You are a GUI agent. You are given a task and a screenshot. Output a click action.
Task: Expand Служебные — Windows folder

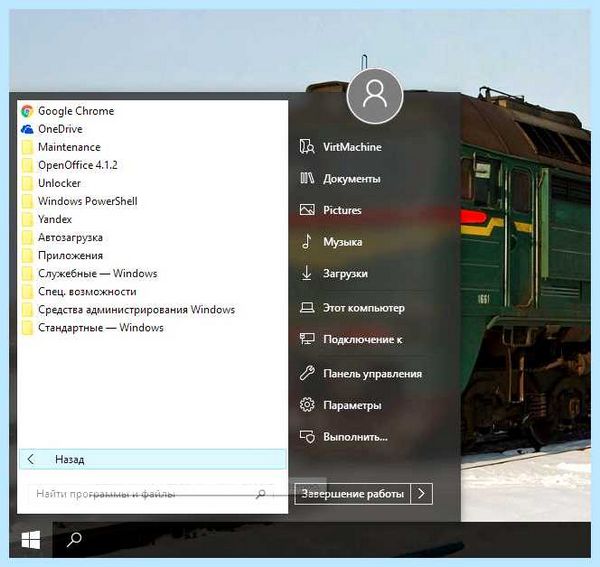click(x=152, y=274)
